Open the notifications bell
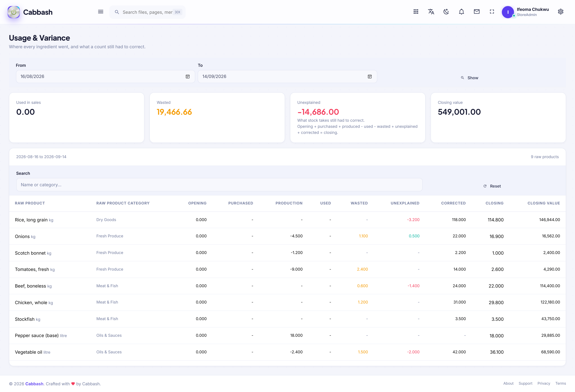 click(x=461, y=12)
